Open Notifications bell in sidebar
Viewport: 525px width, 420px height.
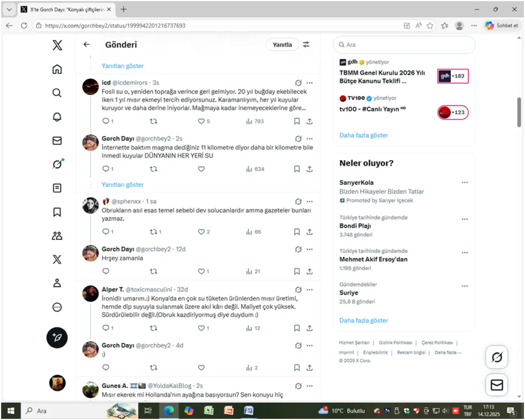pyautogui.click(x=57, y=117)
